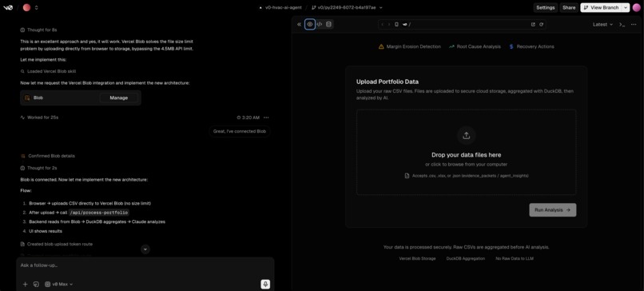Image resolution: width=644 pixels, height=291 pixels.
Task: Expand the Latest version dropdown
Action: [x=602, y=25]
